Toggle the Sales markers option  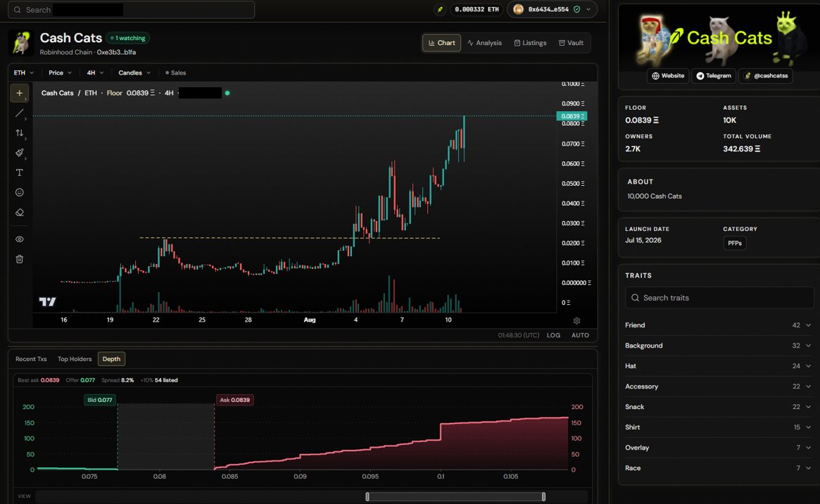click(x=176, y=73)
